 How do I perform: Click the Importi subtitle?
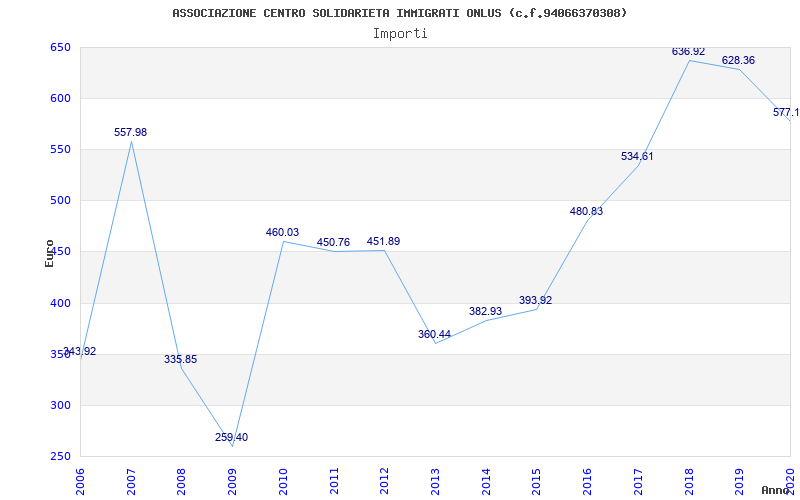coord(400,34)
